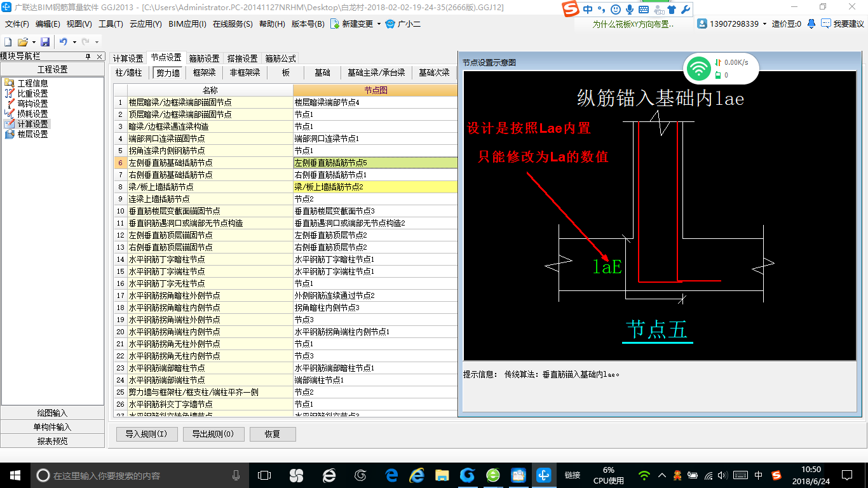This screenshot has width=868, height=488.
Task: Click the 工程设置 section header
Action: [52, 69]
